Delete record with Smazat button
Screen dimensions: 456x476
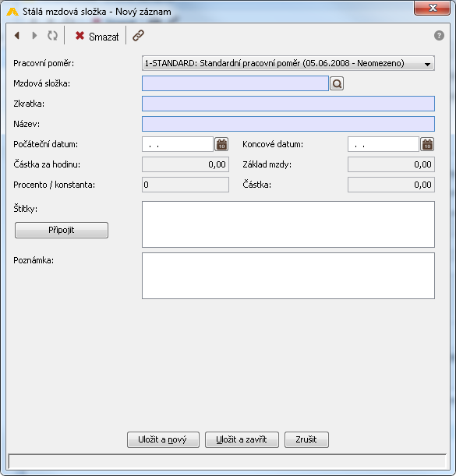coord(97,37)
